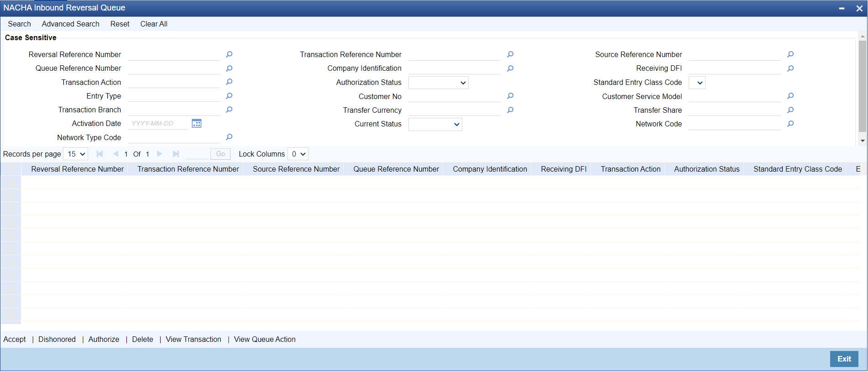This screenshot has width=868, height=372.
Task: Click the Dishonored action
Action: (57, 339)
